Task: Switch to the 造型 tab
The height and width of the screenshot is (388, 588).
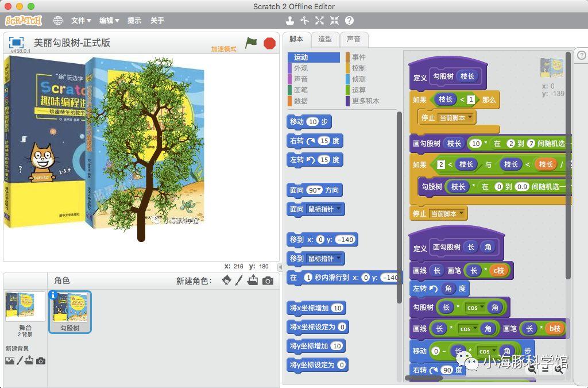Action: click(325, 39)
